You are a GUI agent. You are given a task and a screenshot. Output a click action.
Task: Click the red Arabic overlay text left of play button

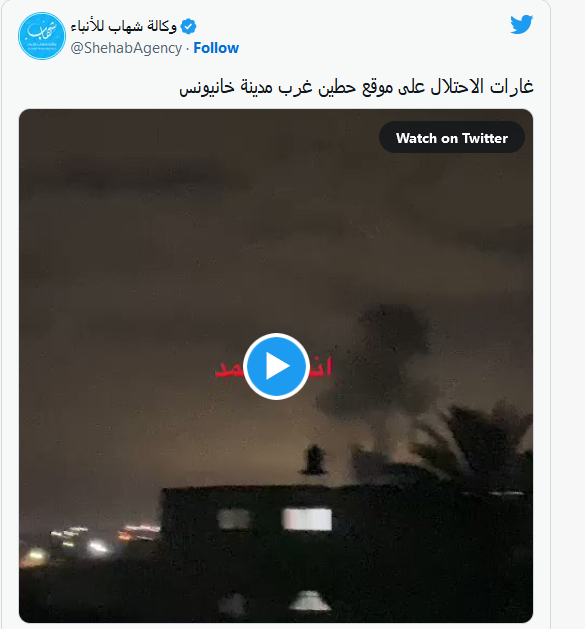click(230, 368)
